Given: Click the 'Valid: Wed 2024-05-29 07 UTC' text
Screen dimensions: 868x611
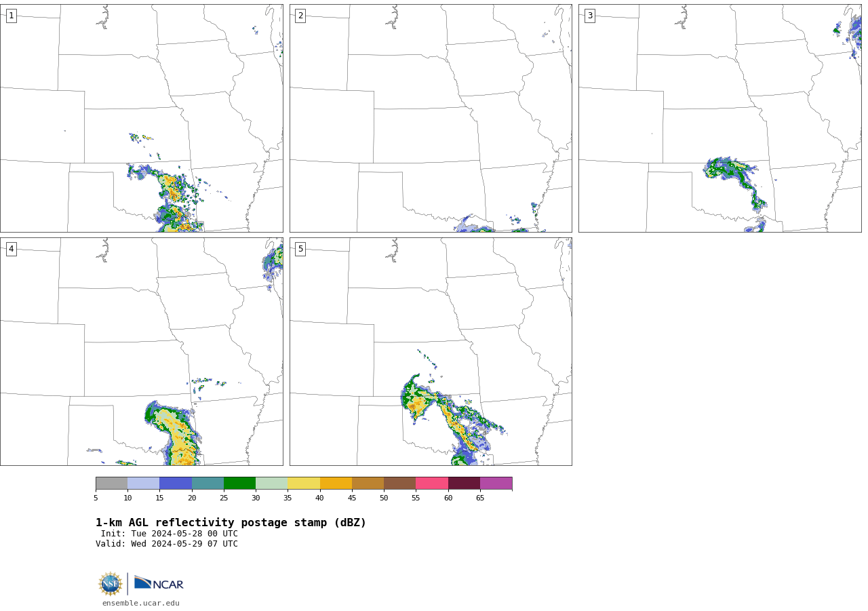Looking at the screenshot, I should pos(167,544).
